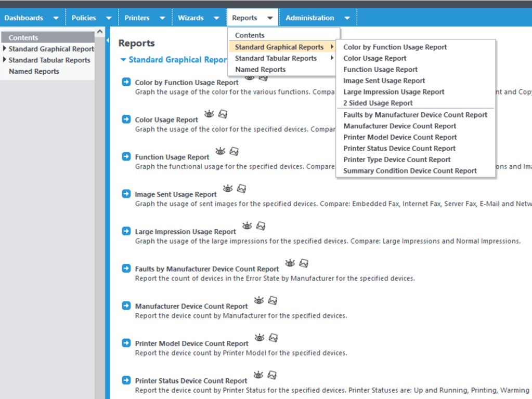Click the arrow icon beside Manufacturer Device Count Report
Screen dimensions: 532x399
126,306
